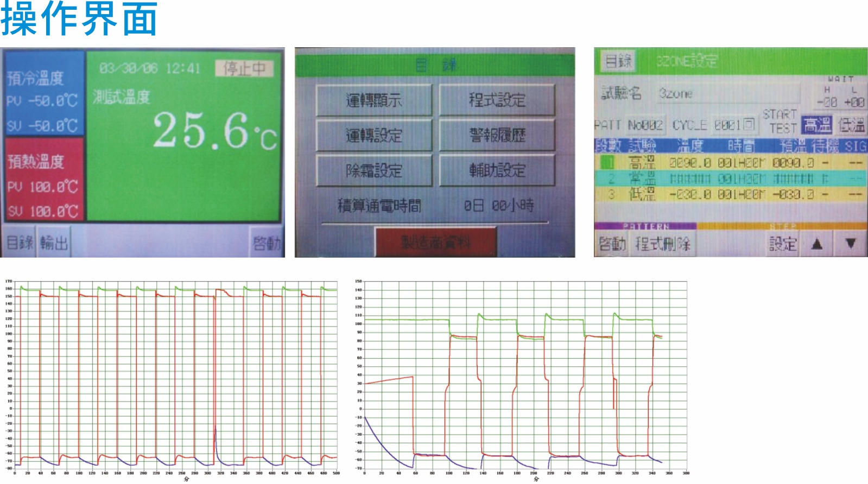Click the 試驗名 3zone input field

(727, 94)
